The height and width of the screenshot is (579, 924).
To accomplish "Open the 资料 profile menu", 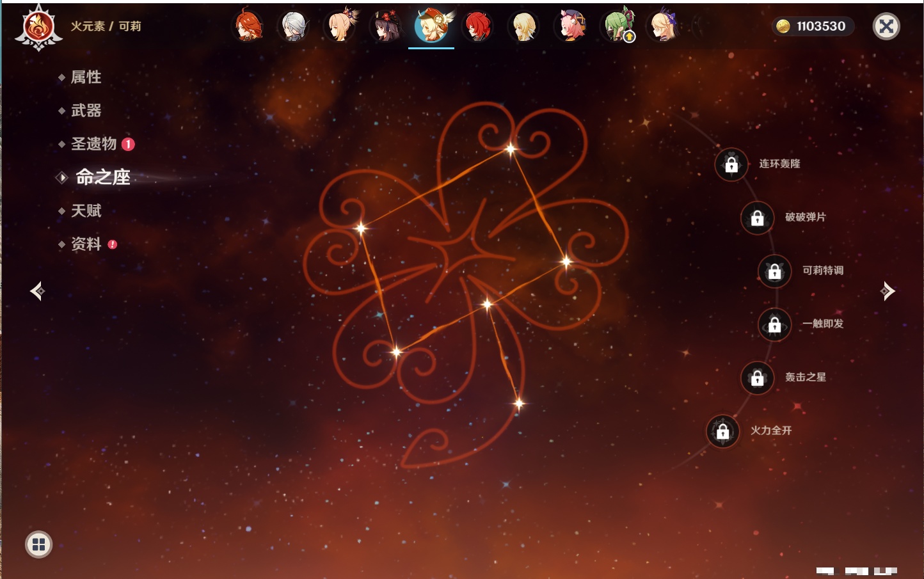I will pyautogui.click(x=87, y=244).
